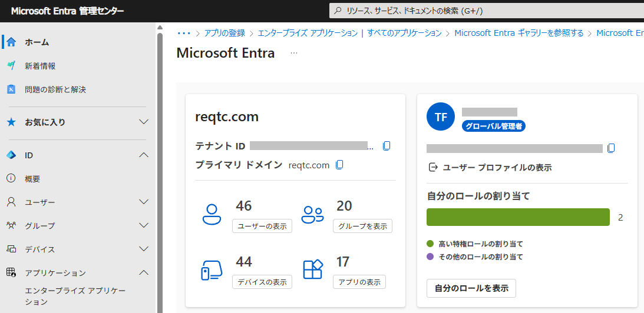Click the Microsoft Entra 管理センター header title

click(x=67, y=11)
